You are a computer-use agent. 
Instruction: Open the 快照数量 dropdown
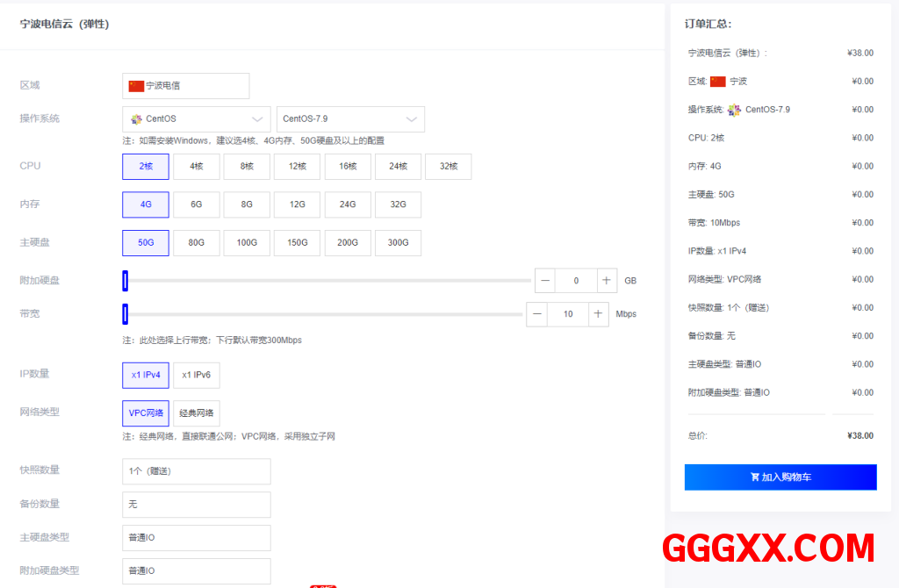coord(196,471)
